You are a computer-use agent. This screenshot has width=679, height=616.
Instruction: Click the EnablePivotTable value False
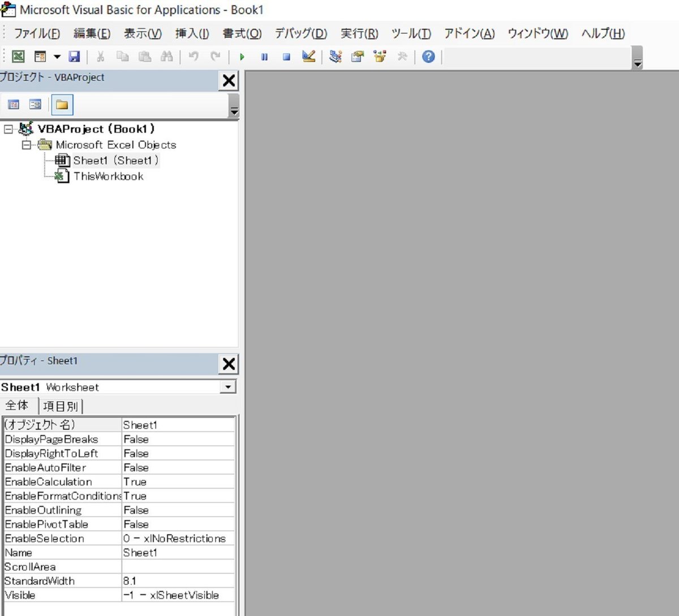[178, 524]
